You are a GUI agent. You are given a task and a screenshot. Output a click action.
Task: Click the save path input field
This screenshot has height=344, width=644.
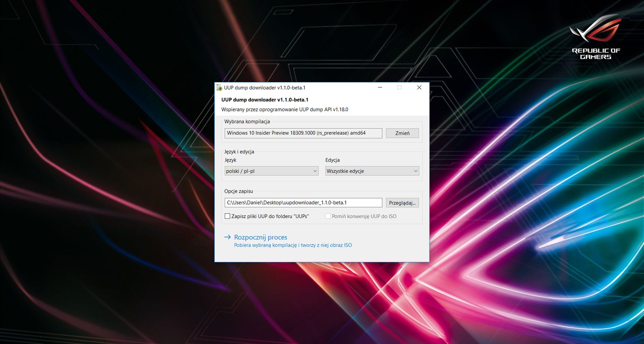pyautogui.click(x=303, y=203)
